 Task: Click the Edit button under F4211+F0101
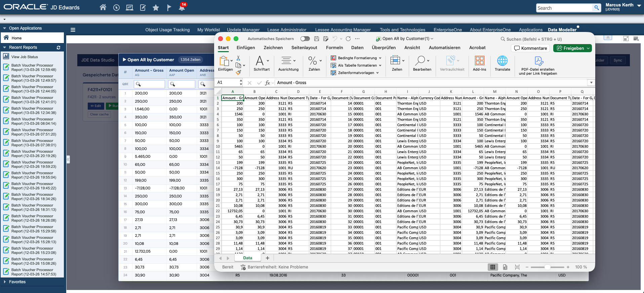(96, 106)
